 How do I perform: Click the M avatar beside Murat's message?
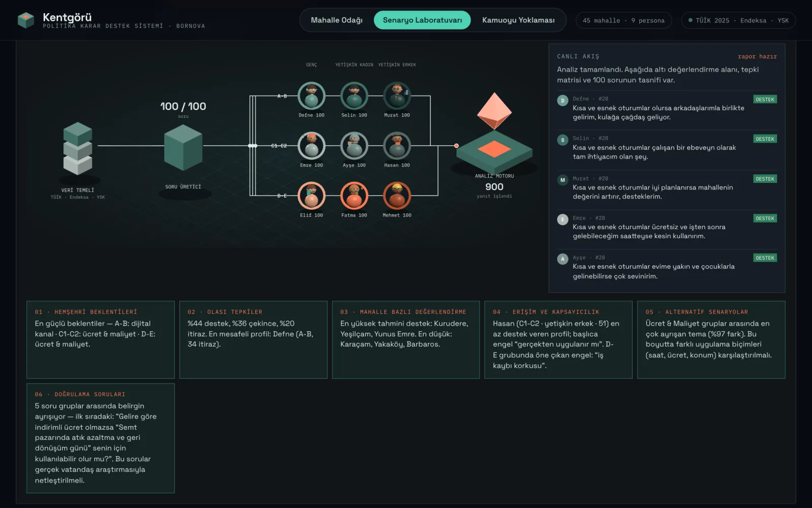pyautogui.click(x=562, y=180)
